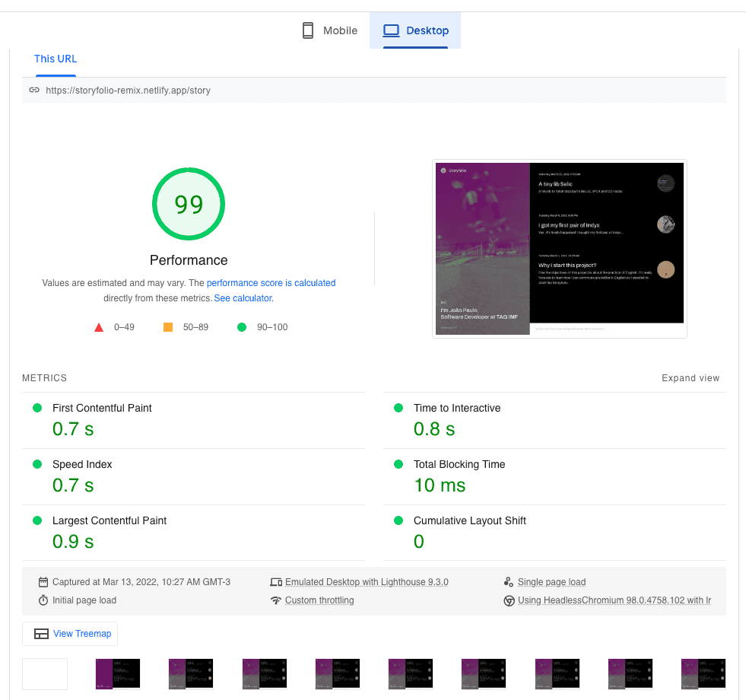Click the icon beside Single page load

pyautogui.click(x=509, y=582)
